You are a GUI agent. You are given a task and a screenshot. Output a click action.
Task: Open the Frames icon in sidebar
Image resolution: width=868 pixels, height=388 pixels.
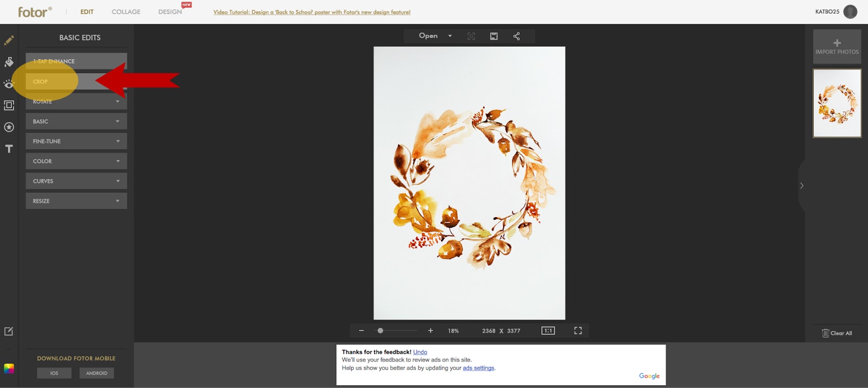click(9, 105)
